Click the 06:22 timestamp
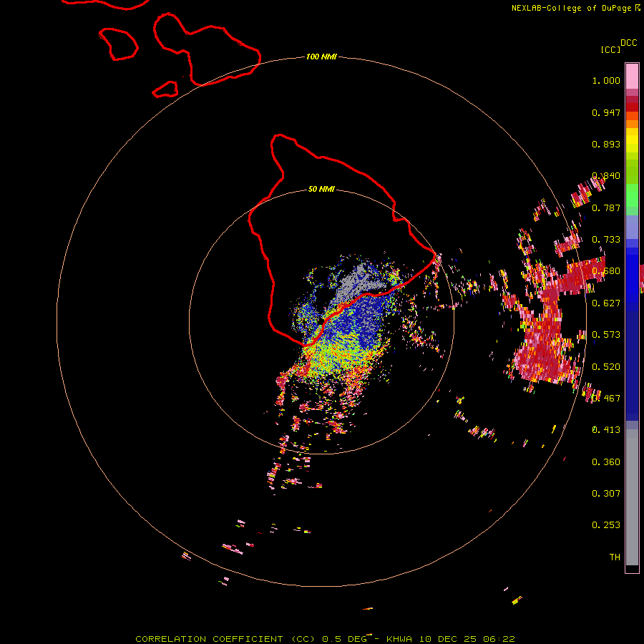The image size is (644, 644). tap(499, 639)
